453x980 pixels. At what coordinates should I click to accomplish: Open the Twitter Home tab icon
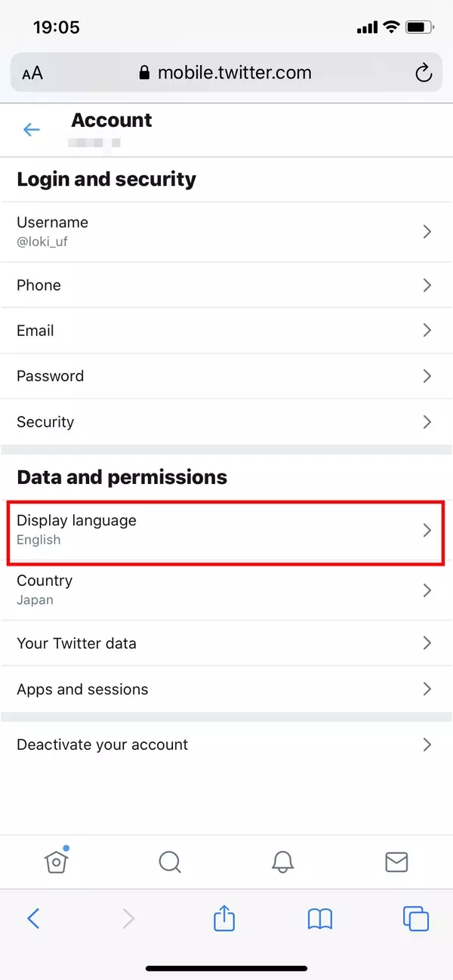[x=57, y=861]
